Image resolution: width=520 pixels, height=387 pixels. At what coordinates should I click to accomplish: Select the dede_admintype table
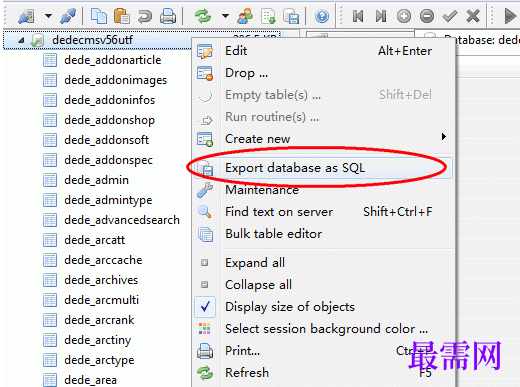[x=108, y=200]
